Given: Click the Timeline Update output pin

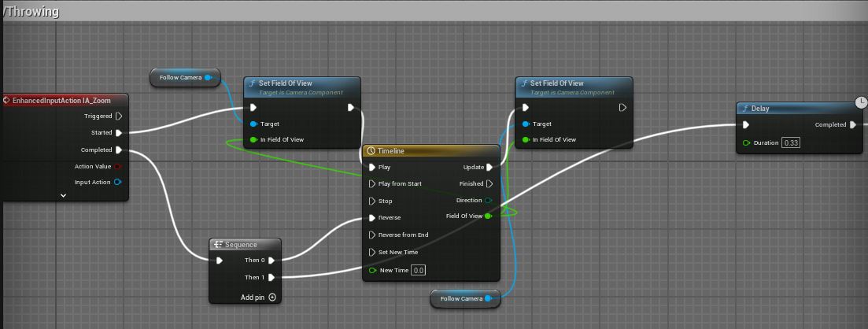Looking at the screenshot, I should click(489, 167).
